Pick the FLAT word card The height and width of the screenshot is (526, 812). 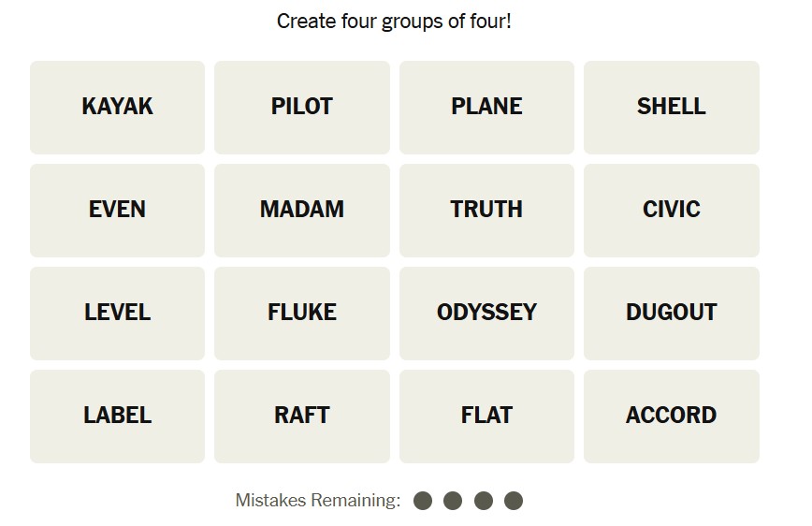[486, 416]
